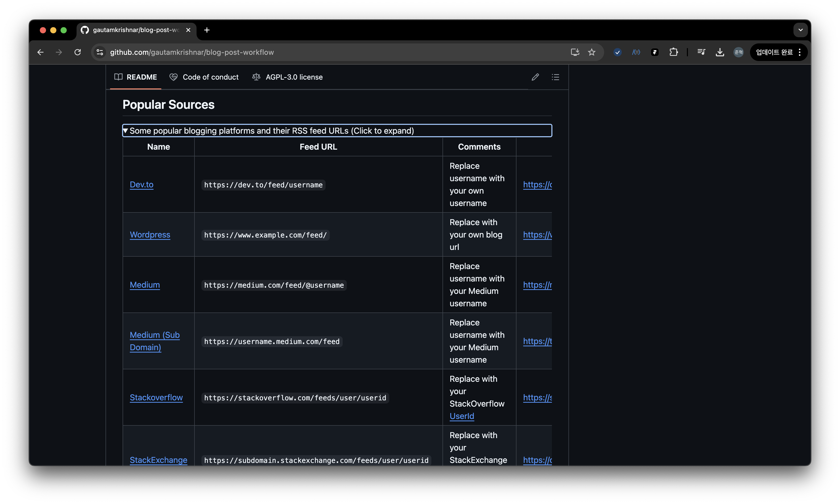Switch to Code of conduct tab

pos(204,77)
